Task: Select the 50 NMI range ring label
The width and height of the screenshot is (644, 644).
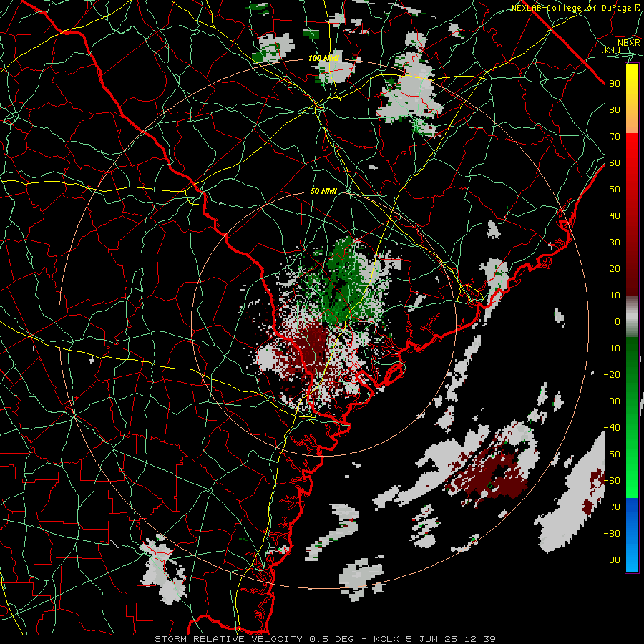Action: point(323,191)
